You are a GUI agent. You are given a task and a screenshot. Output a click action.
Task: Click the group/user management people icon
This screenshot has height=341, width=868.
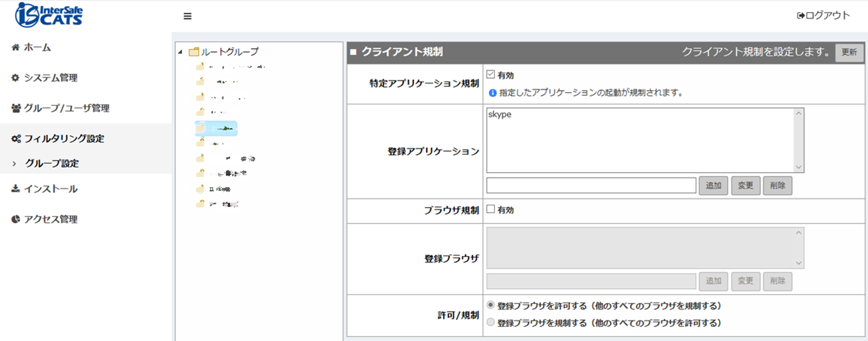16,108
